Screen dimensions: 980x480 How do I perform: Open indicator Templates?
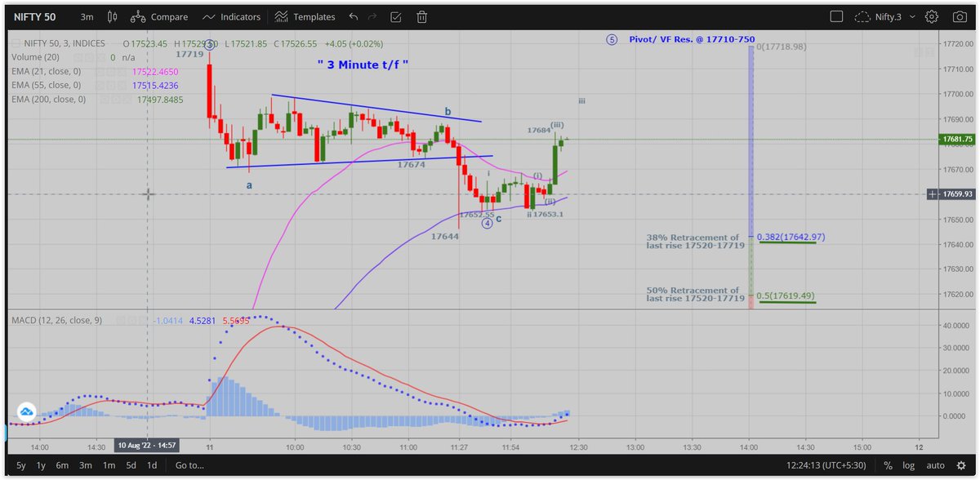(x=310, y=16)
